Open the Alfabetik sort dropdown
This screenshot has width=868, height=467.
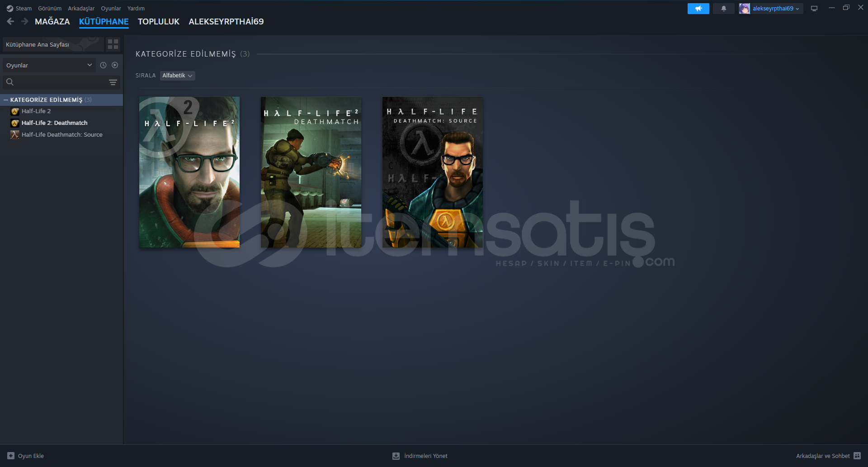pos(177,76)
